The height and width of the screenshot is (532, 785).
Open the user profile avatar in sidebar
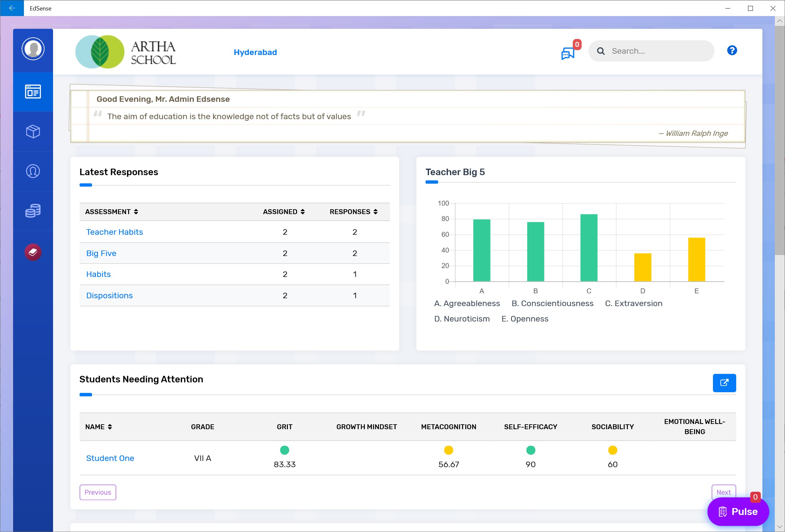tap(33, 49)
